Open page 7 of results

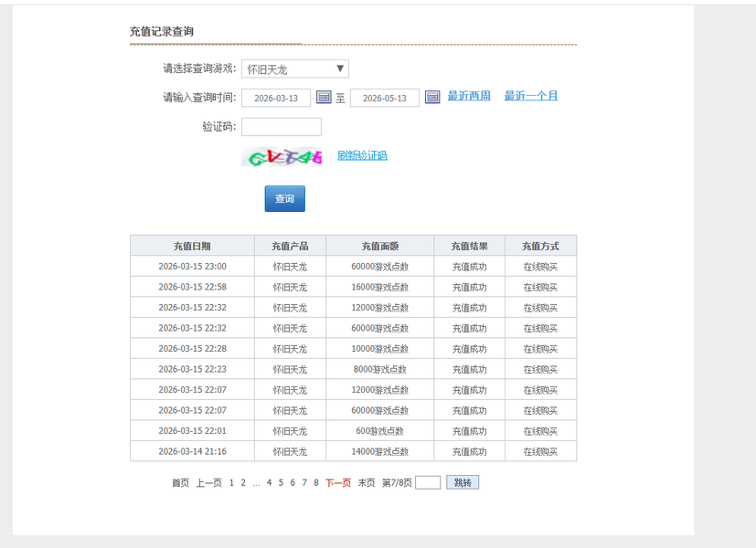[x=304, y=482]
